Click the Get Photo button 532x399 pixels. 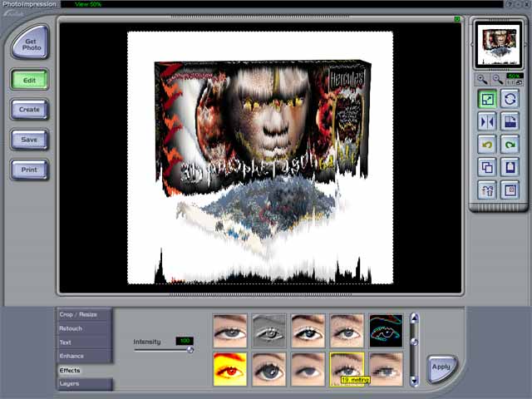click(x=32, y=43)
